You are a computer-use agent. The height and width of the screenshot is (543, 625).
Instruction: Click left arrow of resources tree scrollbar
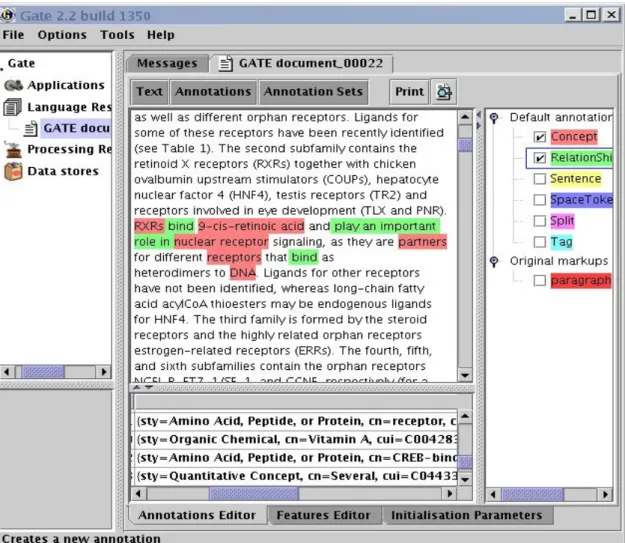point(7,372)
